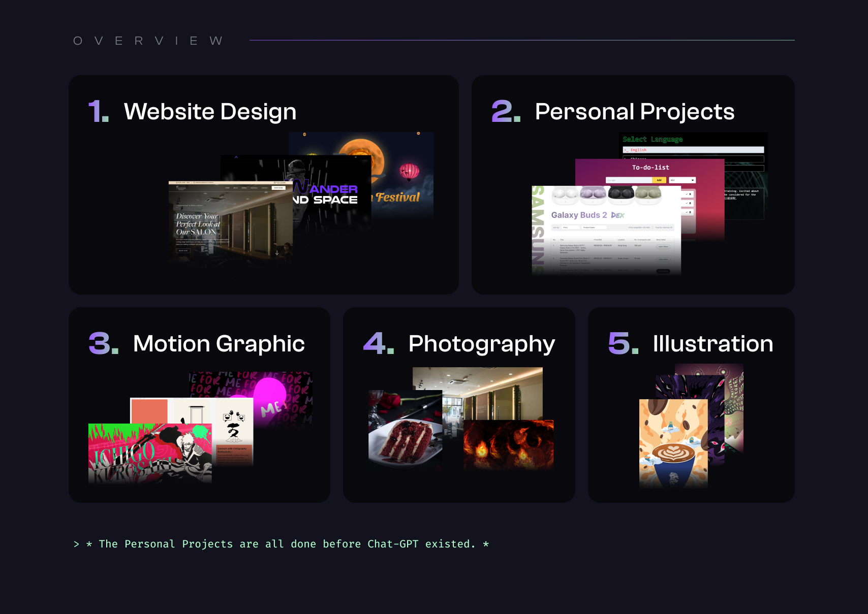Click the down arrow icon on salon preview
The height and width of the screenshot is (614, 868).
(277, 252)
